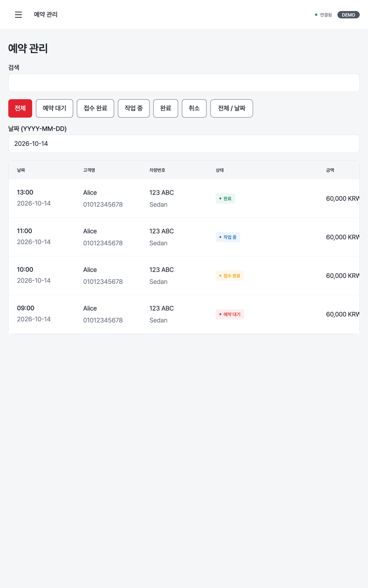Image resolution: width=368 pixels, height=588 pixels.
Task: Filter by 예약 대기 status
Action: point(55,108)
